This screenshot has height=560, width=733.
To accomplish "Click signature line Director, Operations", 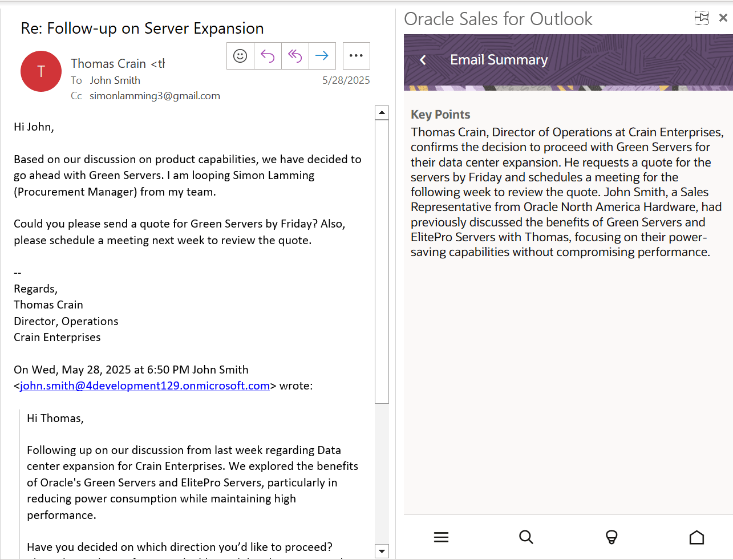I will tap(66, 321).
